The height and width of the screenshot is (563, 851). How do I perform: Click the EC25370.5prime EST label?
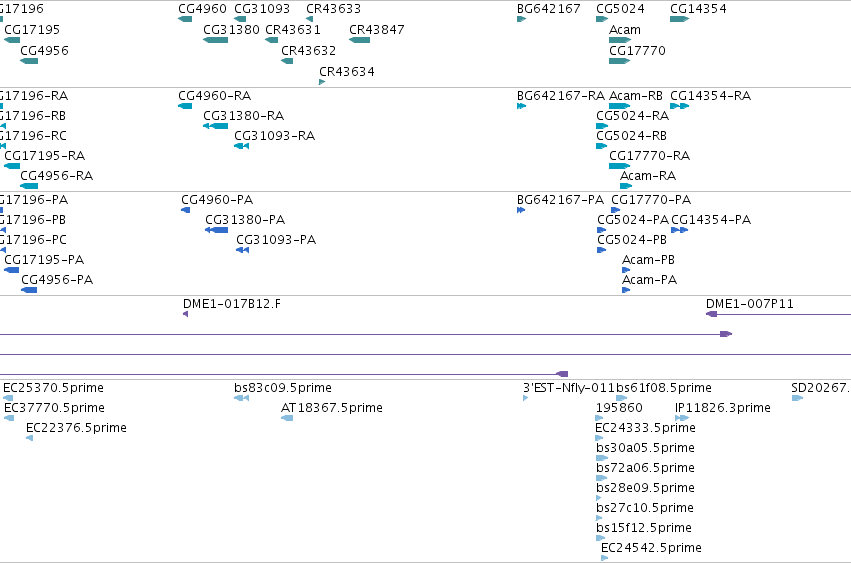tap(53, 388)
